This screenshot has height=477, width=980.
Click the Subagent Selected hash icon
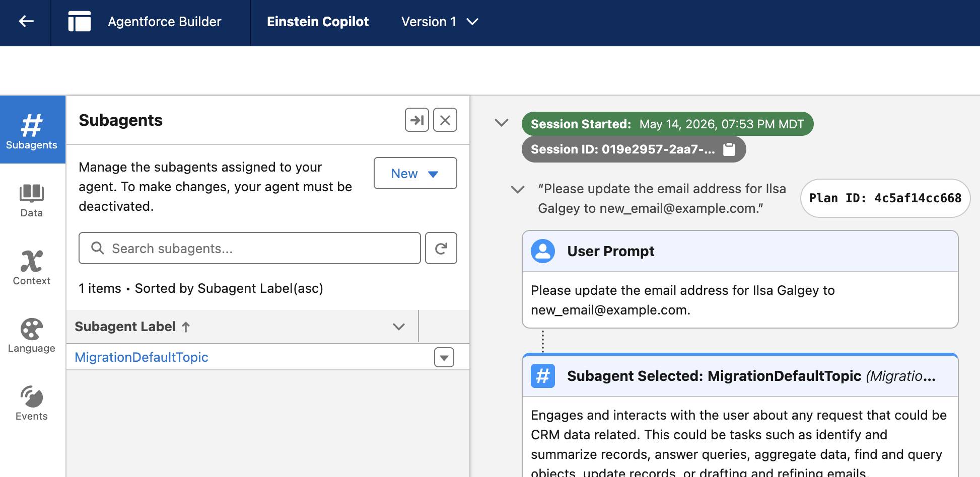pos(543,376)
